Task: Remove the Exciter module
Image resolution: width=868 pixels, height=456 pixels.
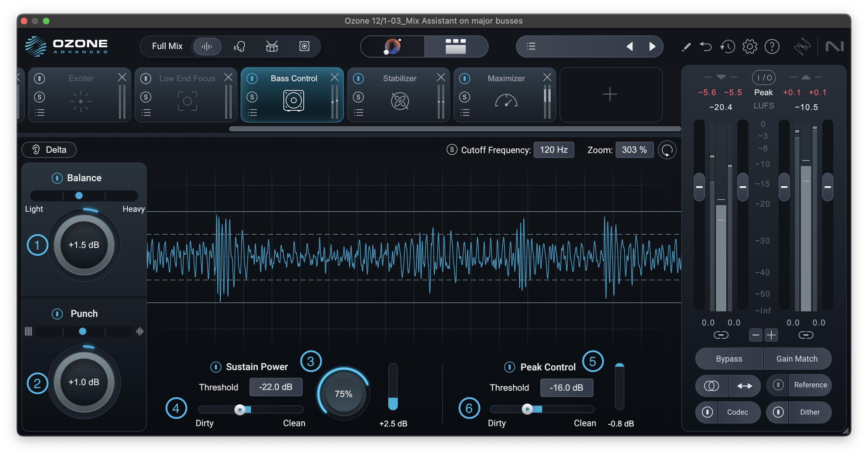Action: (x=122, y=77)
